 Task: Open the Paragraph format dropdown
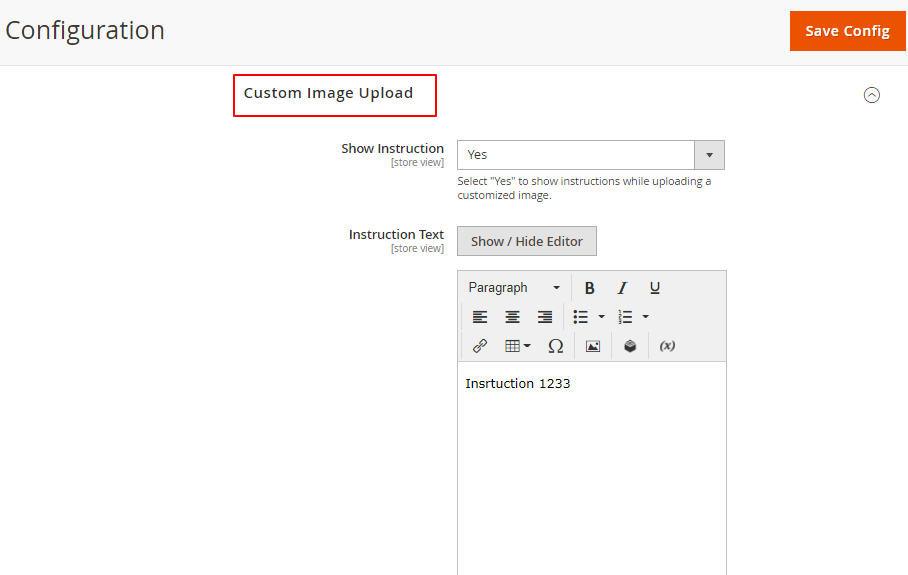point(514,288)
